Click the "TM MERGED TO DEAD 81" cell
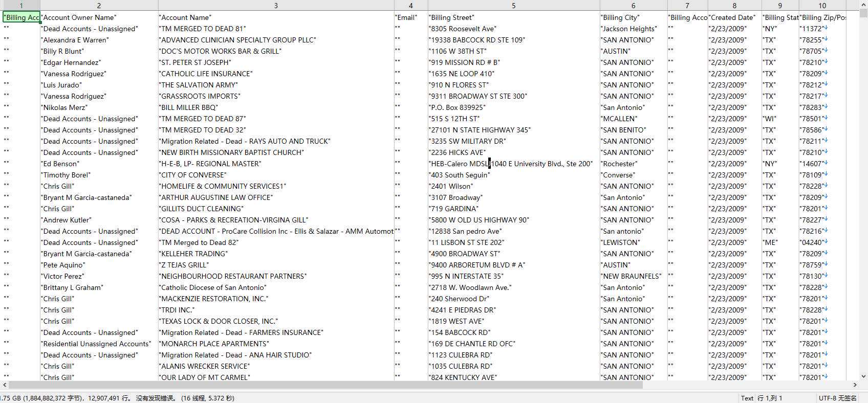 276,29
